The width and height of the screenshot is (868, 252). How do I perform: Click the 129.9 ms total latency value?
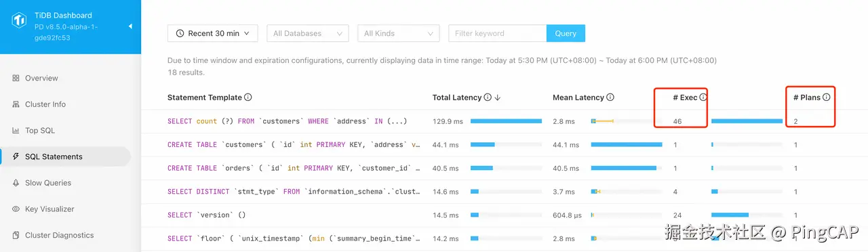tap(448, 121)
